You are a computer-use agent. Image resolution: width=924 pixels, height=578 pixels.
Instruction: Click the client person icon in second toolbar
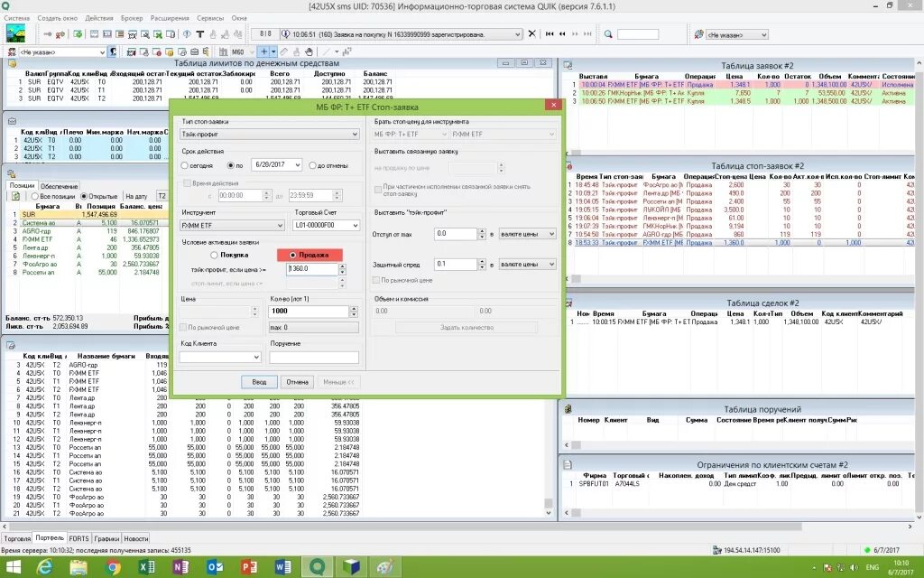click(x=12, y=51)
